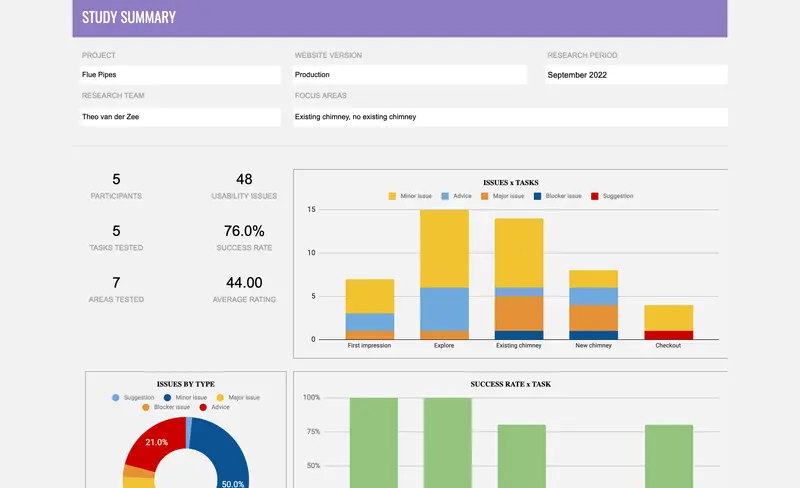Click the 100% axis label in Success Rate chart
Image resolution: width=800 pixels, height=488 pixels.
(x=311, y=398)
